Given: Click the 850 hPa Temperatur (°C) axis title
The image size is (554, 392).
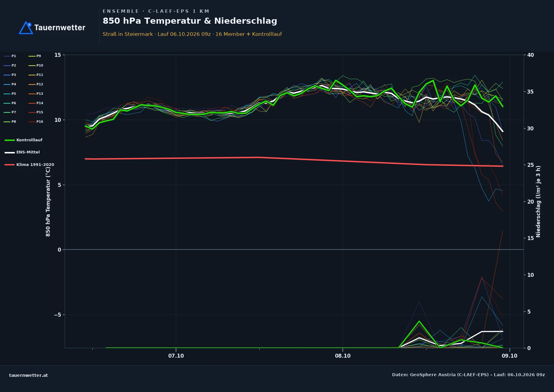Looking at the screenshot, I should tap(48, 202).
